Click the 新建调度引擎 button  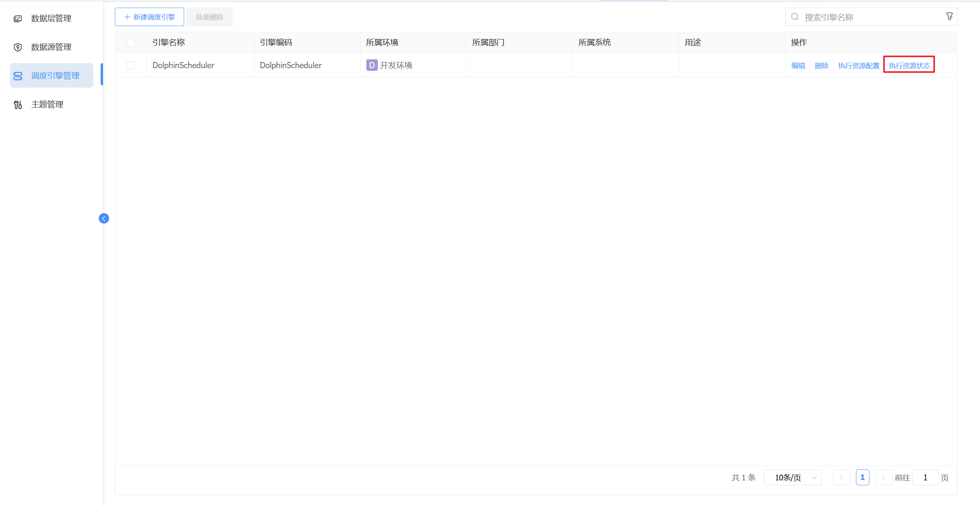(149, 16)
